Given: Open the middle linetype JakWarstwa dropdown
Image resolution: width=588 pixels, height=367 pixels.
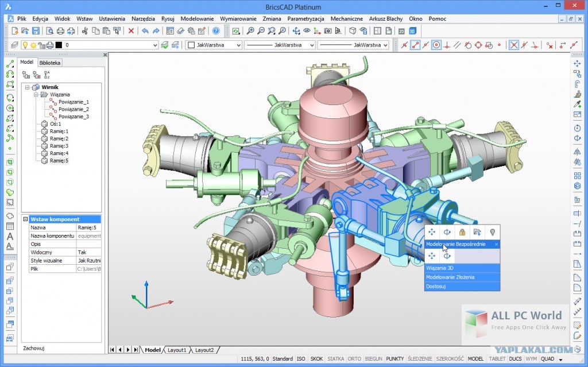Looking at the screenshot, I should click(x=280, y=45).
